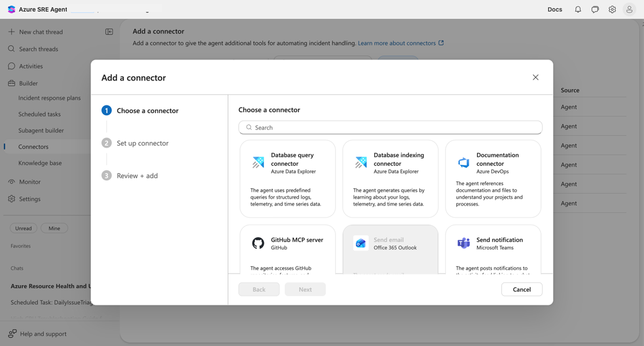Click the Azure SRE Agent logo icon
This screenshot has width=644, height=346.
(x=11, y=10)
